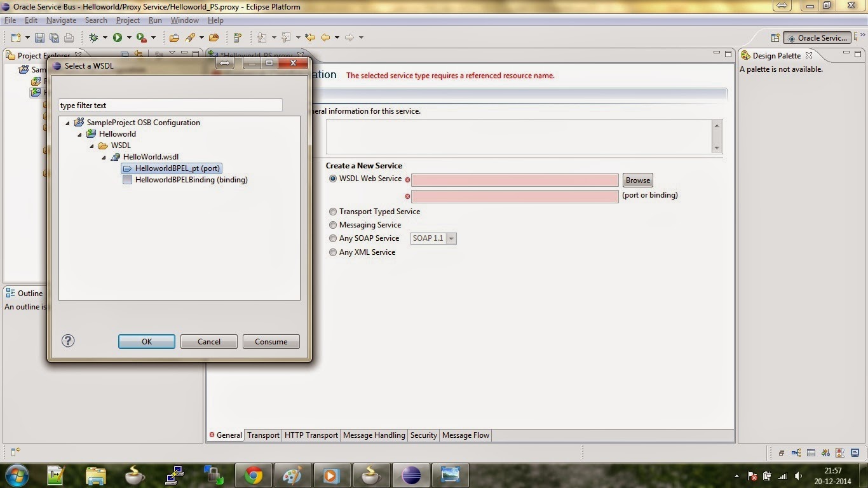Viewport: 868px width, 488px height.
Task: Open the Navigate menu
Action: pos(61,20)
